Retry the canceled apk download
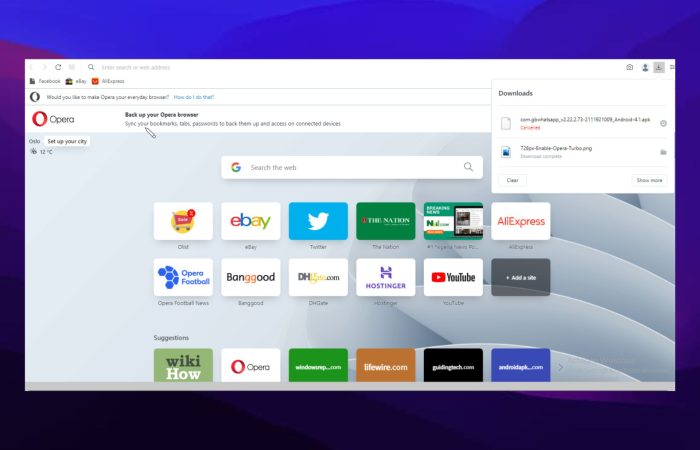Image resolution: width=700 pixels, height=450 pixels. (x=663, y=123)
